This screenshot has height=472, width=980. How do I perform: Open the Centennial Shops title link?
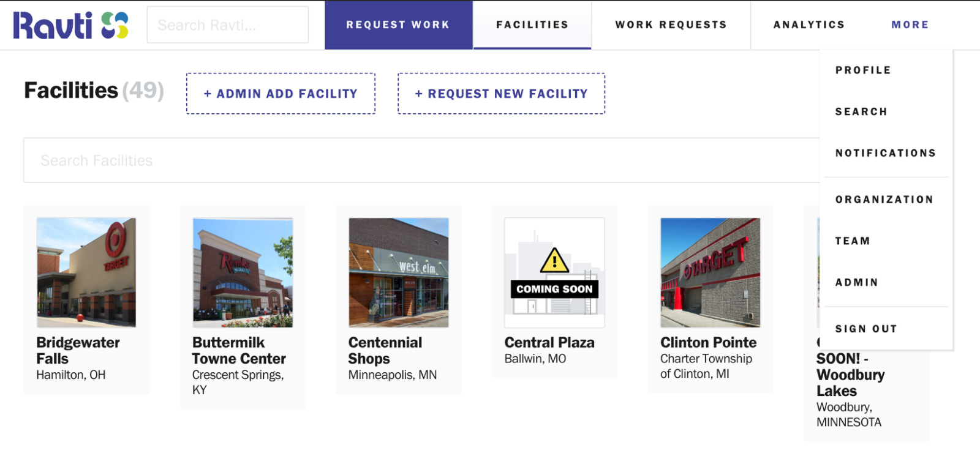[x=385, y=351]
